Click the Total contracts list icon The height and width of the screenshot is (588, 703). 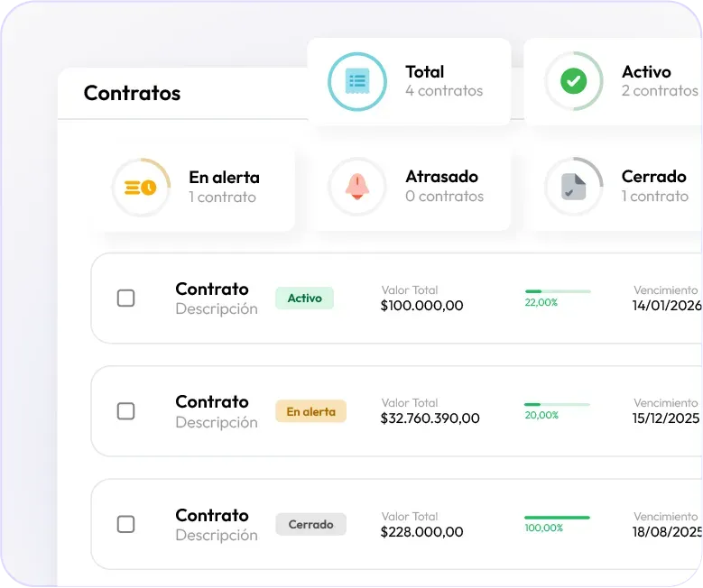coord(356,81)
